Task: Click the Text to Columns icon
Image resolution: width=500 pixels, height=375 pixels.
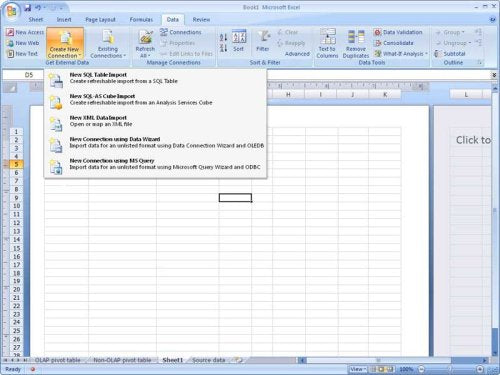Action: point(327,43)
